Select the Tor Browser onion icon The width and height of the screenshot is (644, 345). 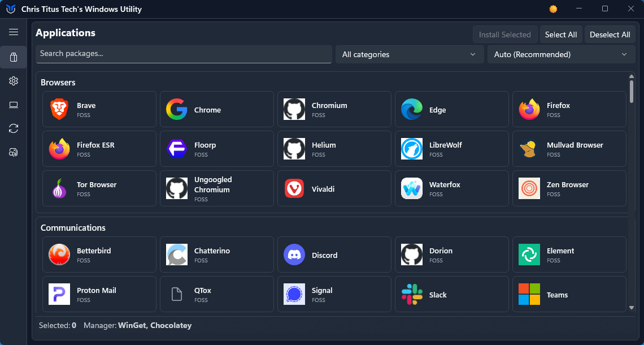(x=59, y=188)
